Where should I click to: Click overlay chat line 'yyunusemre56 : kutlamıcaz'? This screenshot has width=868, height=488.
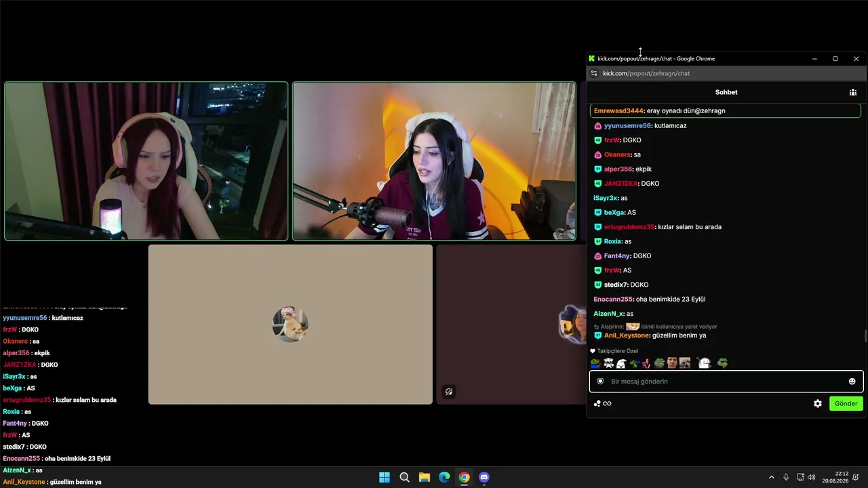point(43,318)
